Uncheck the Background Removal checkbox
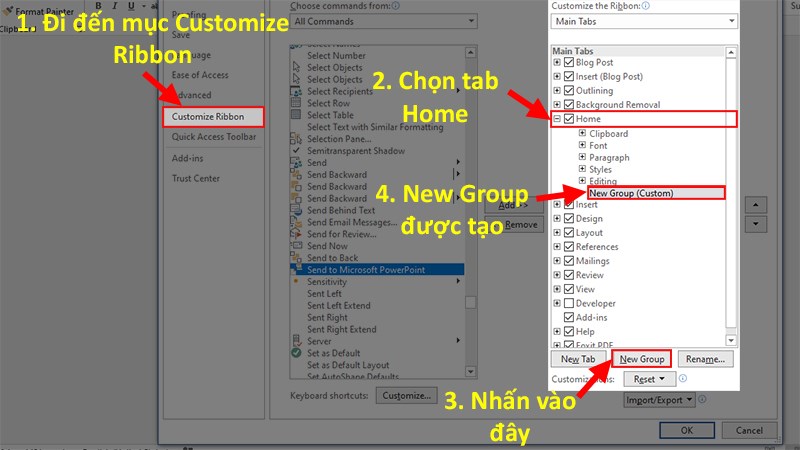 coord(569,105)
